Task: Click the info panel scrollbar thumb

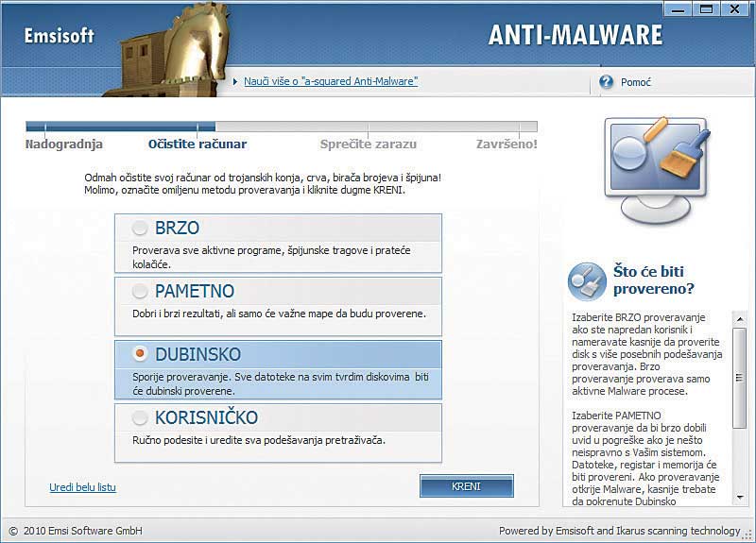Action: pyautogui.click(x=740, y=378)
